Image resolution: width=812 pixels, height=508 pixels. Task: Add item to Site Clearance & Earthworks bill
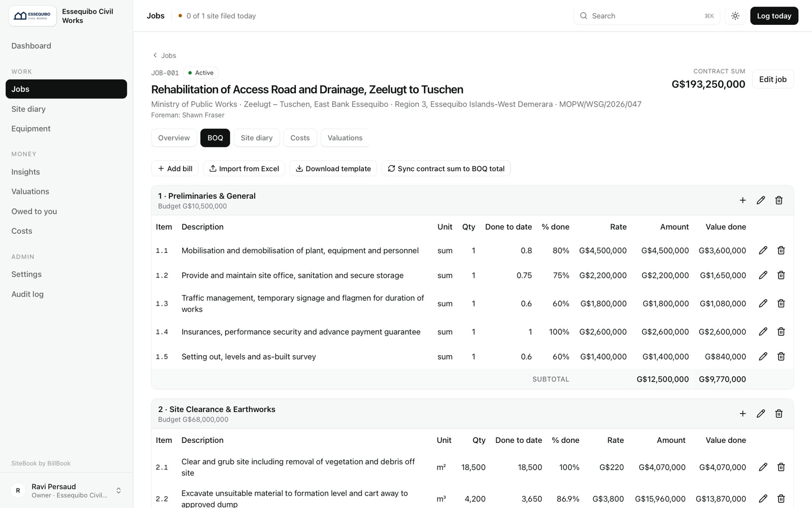tap(742, 414)
